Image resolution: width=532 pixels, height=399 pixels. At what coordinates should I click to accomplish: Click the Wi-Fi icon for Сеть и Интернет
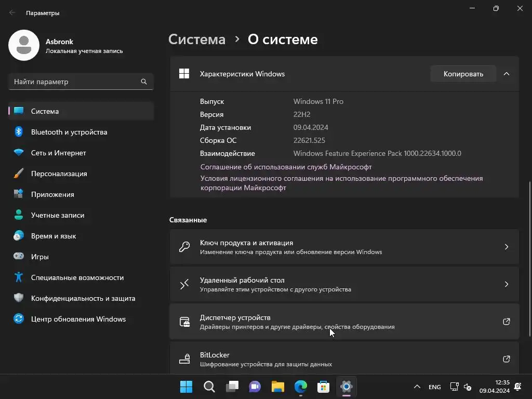click(19, 153)
